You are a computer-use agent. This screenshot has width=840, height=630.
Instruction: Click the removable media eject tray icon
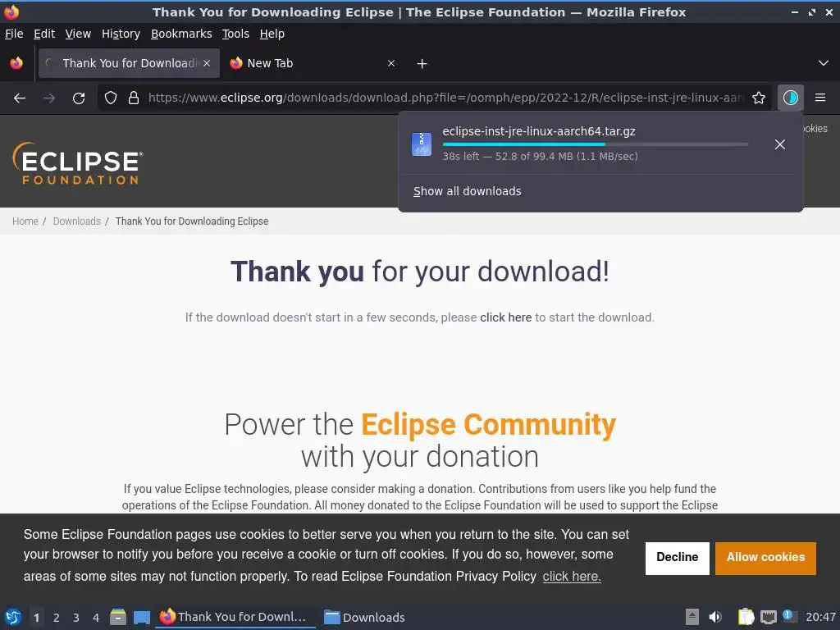pos(692,617)
